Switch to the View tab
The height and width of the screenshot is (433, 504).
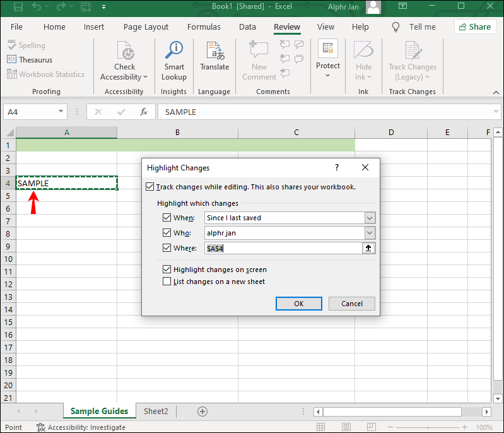325,27
